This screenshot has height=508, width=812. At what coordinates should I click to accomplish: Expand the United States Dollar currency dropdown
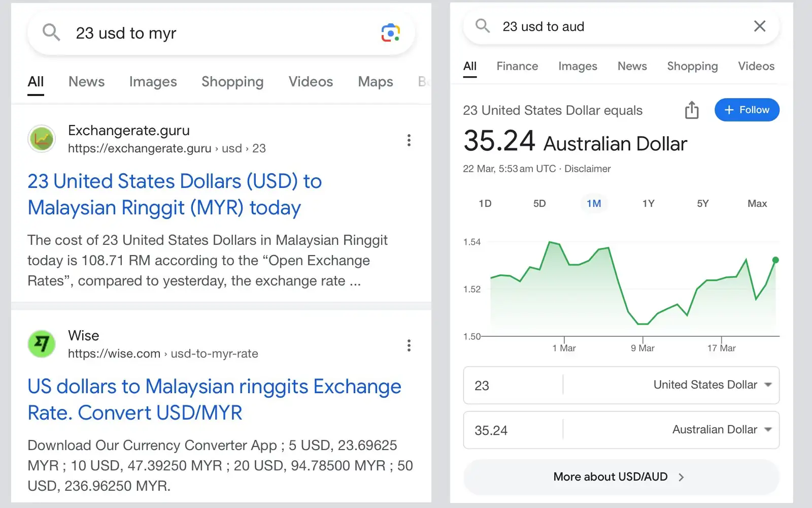coord(713,385)
